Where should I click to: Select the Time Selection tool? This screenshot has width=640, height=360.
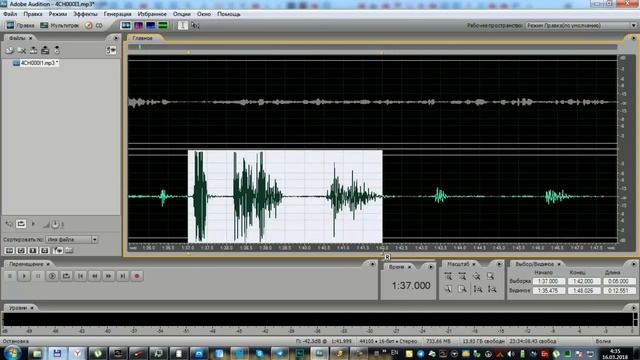(x=182, y=25)
